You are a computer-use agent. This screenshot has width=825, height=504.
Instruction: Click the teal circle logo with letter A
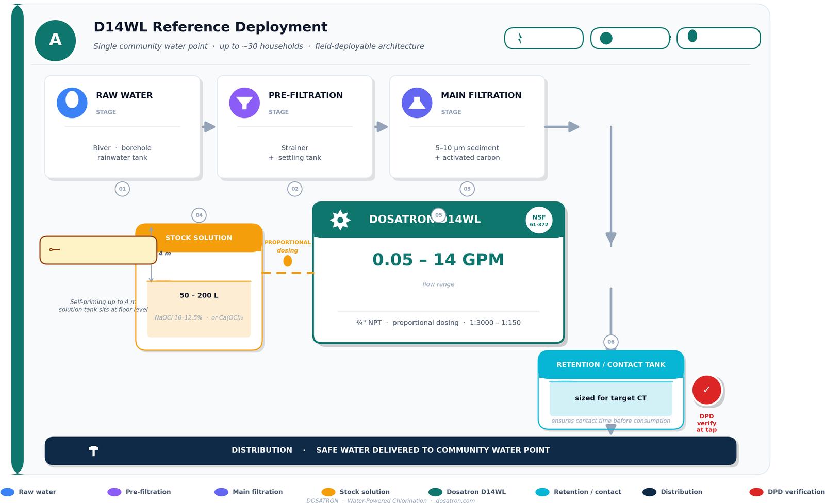[55, 40]
